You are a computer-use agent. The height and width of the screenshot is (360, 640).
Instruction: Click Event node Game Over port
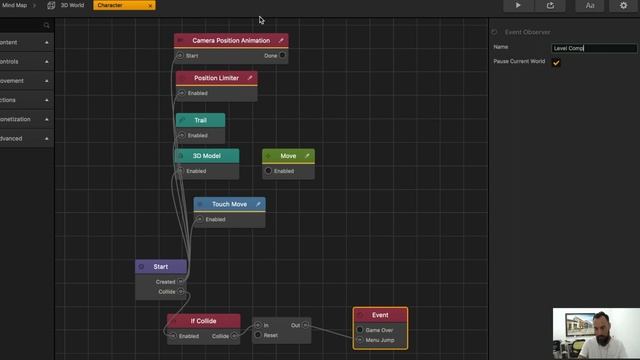[x=360, y=330]
